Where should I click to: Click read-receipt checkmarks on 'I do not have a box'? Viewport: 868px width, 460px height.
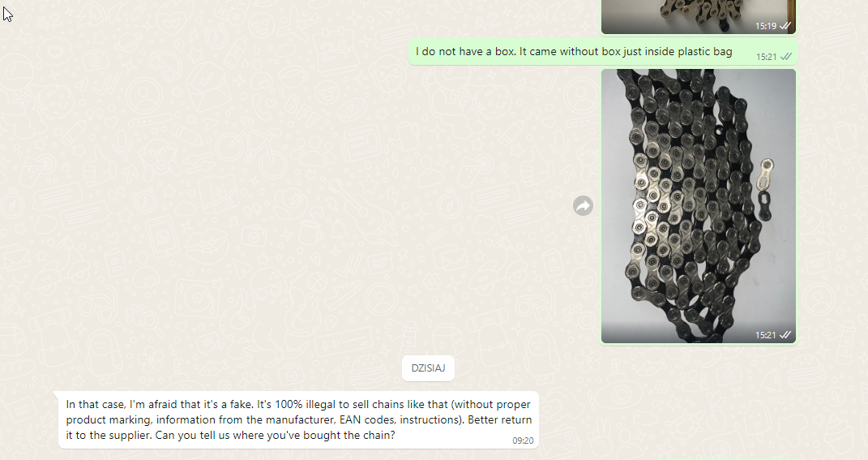point(786,57)
